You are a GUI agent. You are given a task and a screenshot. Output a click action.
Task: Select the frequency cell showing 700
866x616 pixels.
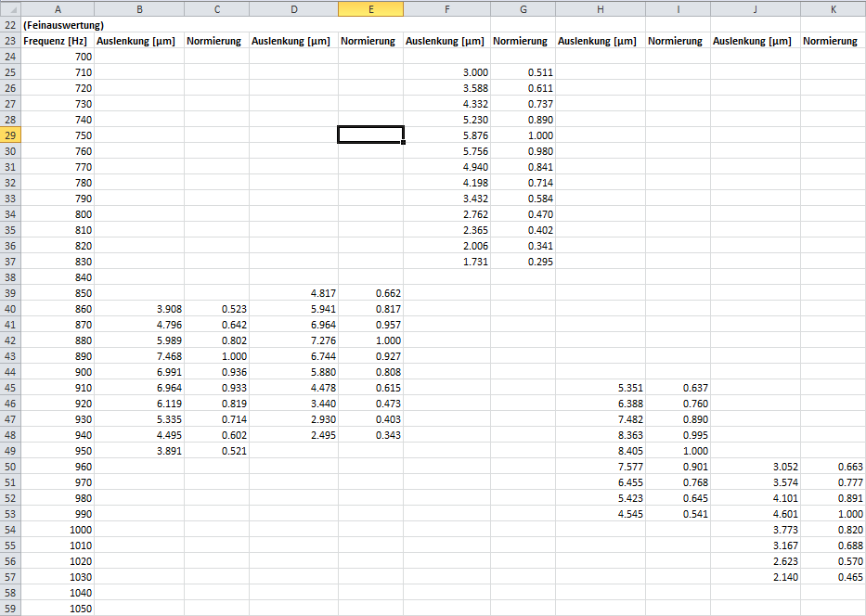(58, 56)
